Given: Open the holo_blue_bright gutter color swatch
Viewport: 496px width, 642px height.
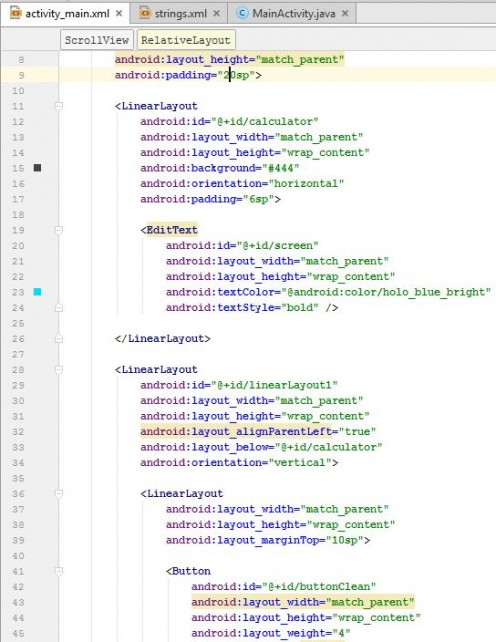Looking at the screenshot, I should point(37,292).
